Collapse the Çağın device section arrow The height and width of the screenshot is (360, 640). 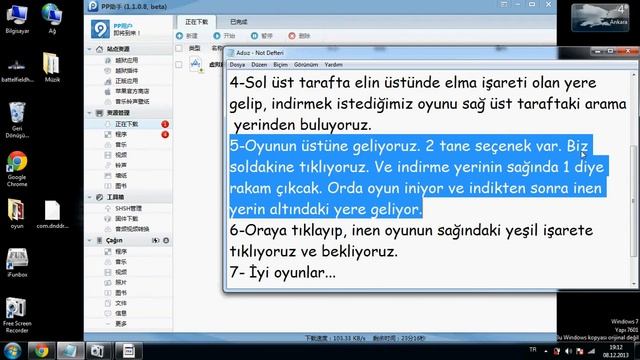(89, 240)
